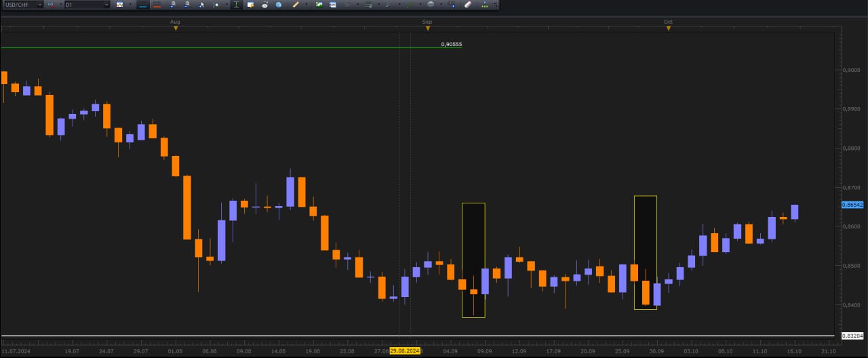Select the zoom region magnifier tool
The height and width of the screenshot is (358, 868).
coord(216,4)
